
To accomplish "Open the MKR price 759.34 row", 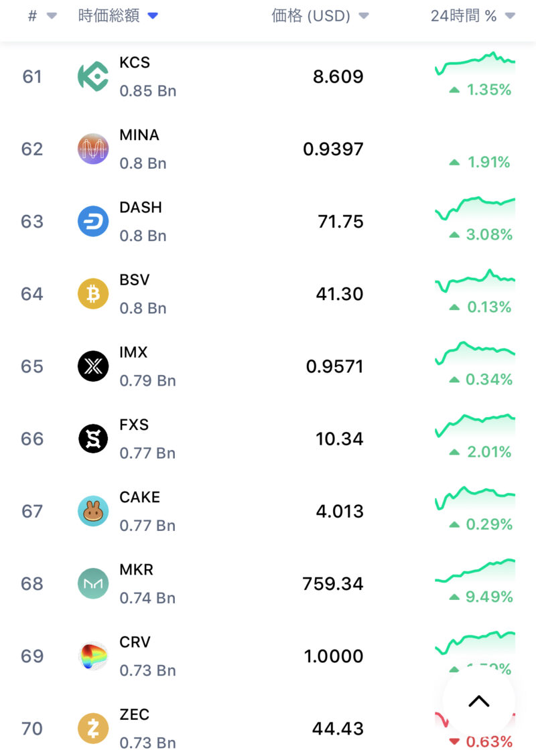I will tap(332, 583).
